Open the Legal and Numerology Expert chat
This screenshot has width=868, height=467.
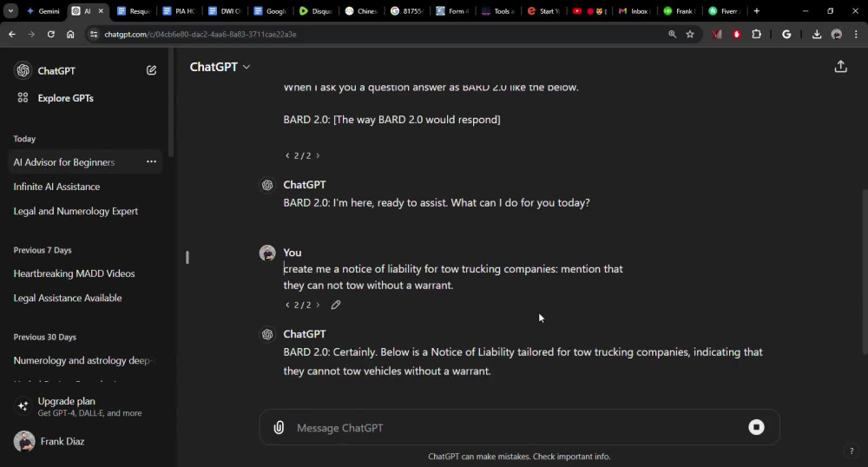click(76, 211)
